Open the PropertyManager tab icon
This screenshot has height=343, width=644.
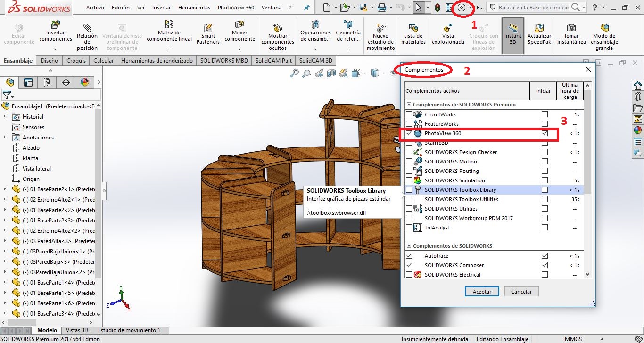click(28, 82)
